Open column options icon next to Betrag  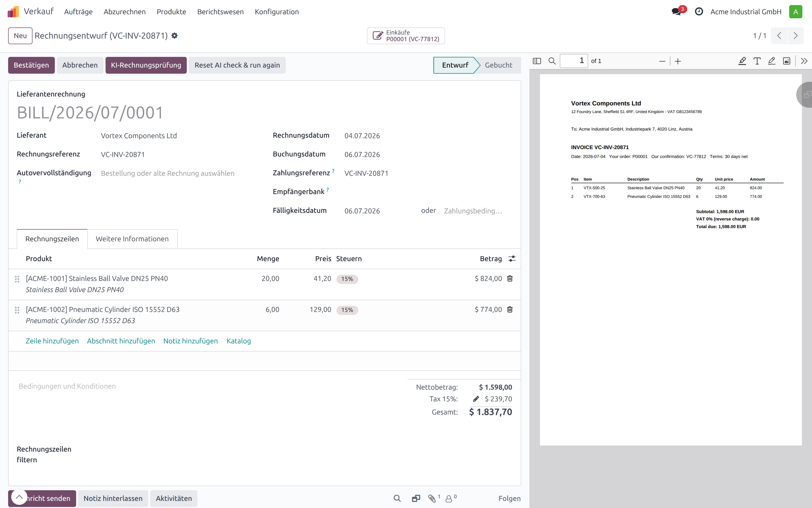[512, 259]
